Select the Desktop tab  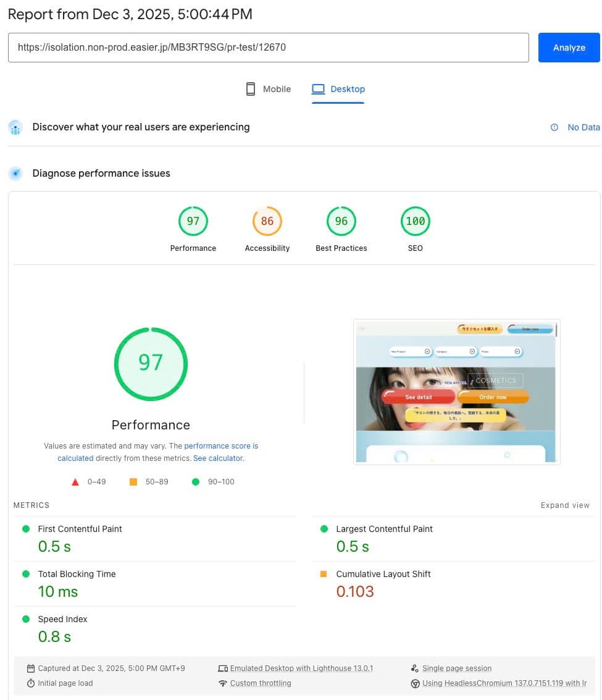click(x=338, y=88)
